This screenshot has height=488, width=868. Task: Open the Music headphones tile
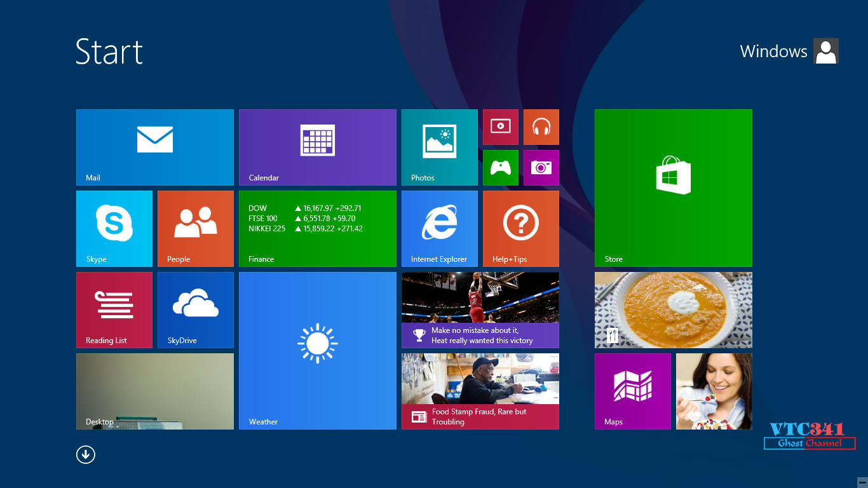pyautogui.click(x=541, y=127)
